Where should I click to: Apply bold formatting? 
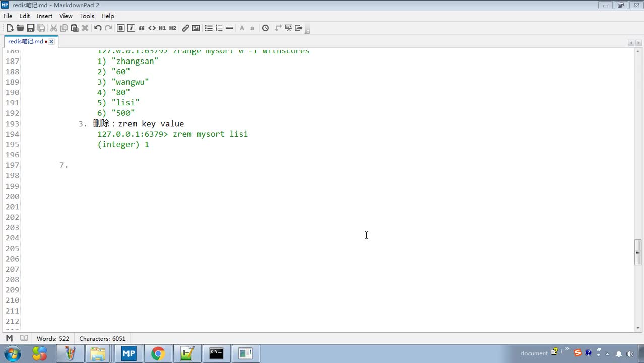click(121, 28)
